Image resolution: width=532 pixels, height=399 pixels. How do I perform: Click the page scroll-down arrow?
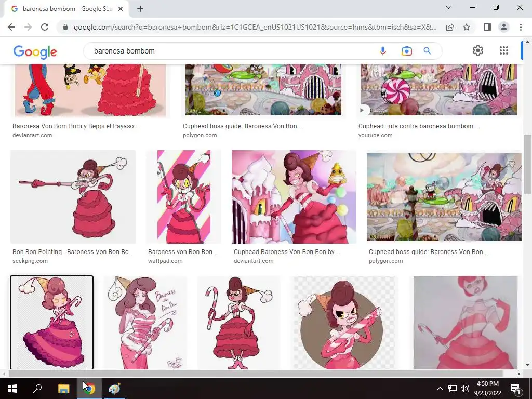[x=527, y=365]
